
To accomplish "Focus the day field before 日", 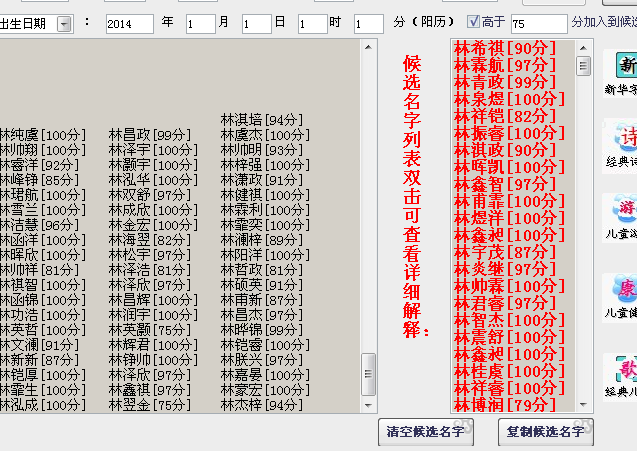I will click(257, 24).
